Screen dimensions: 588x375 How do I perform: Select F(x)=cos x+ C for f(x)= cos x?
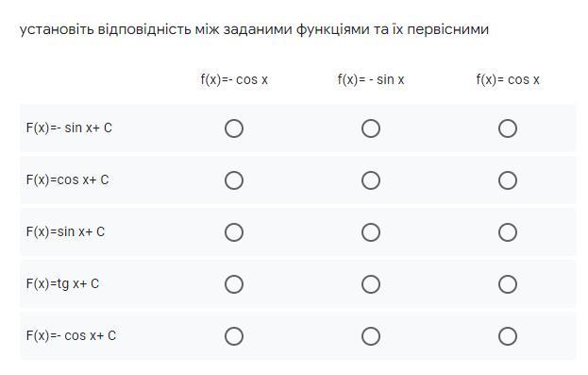pos(508,180)
